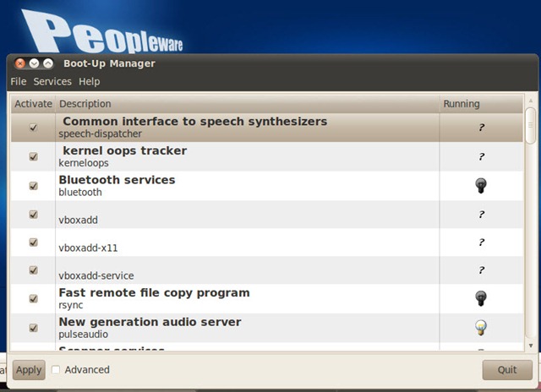The width and height of the screenshot is (541, 392).
Task: Uncheck the bluetooth activate checkbox
Action: (34, 186)
